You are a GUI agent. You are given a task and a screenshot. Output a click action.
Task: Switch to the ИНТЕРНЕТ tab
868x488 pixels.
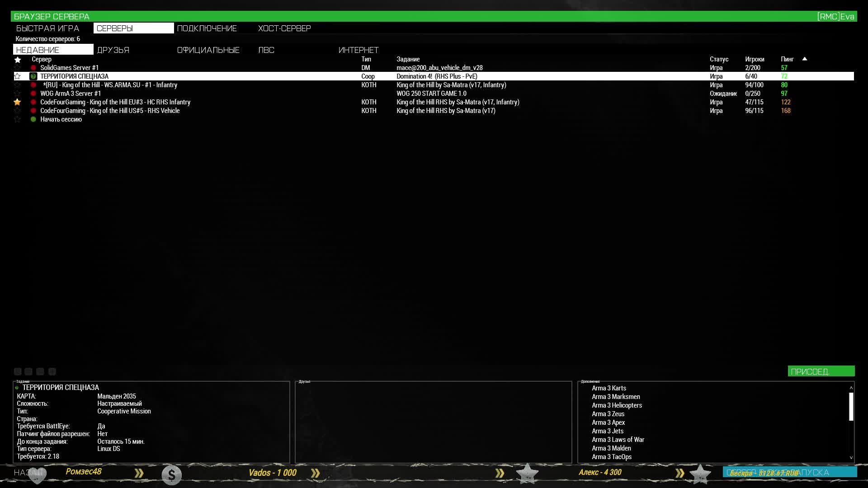coord(359,50)
